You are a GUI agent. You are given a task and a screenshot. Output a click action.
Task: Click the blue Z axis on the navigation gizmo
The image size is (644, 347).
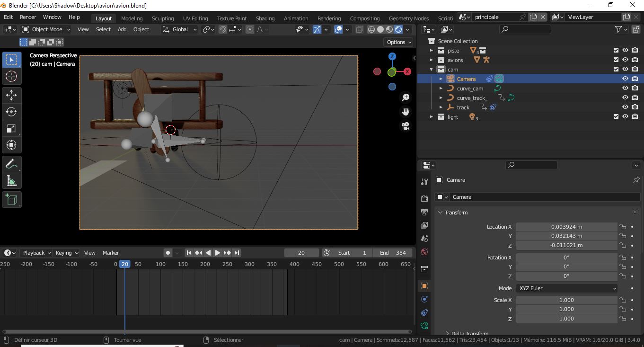(392, 56)
